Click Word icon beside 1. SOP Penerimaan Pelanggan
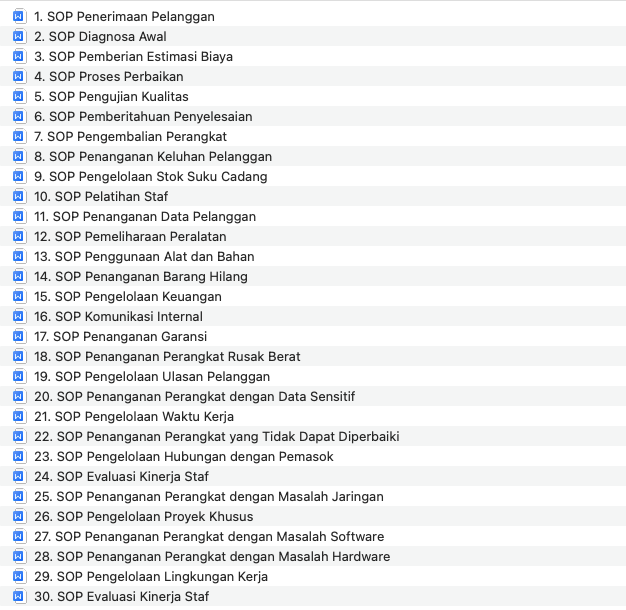The height and width of the screenshot is (610, 626). tap(18, 16)
